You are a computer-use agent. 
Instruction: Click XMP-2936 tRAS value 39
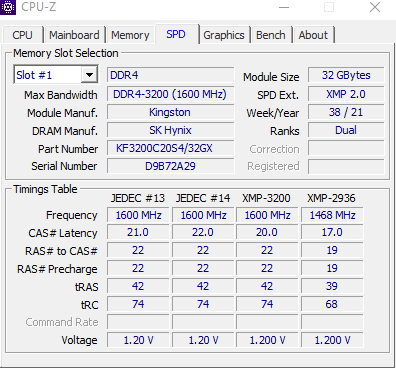[x=332, y=286]
